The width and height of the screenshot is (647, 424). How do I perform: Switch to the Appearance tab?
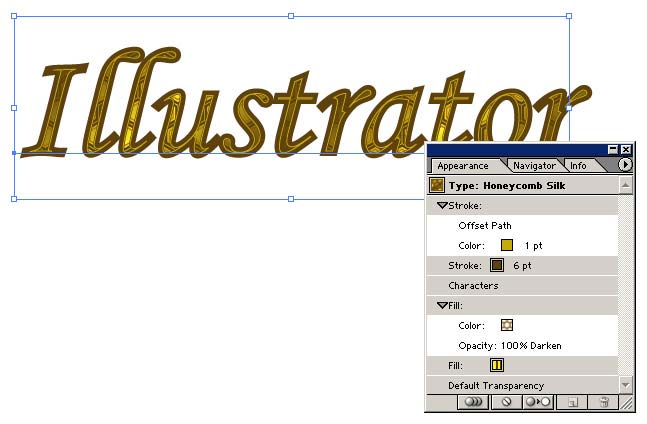tap(463, 166)
